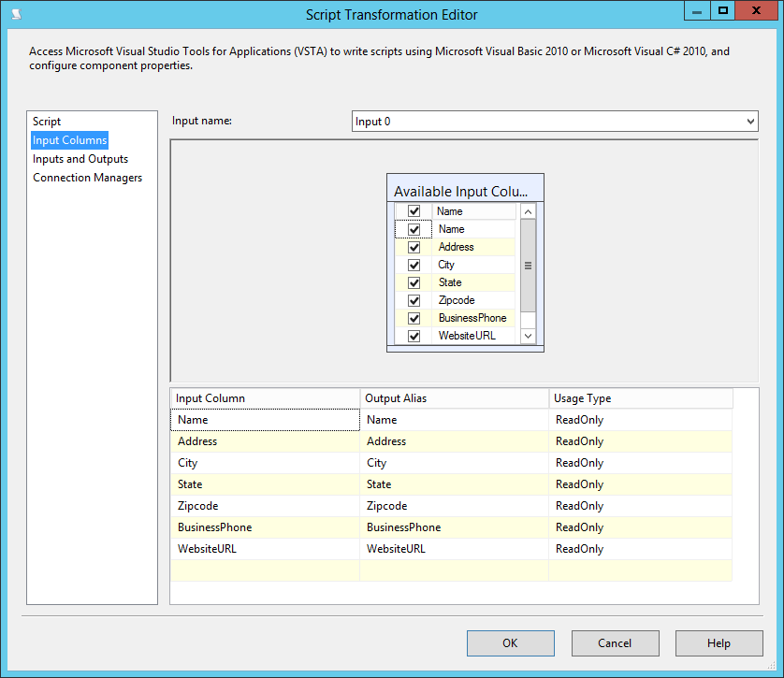
Task: Uncheck the WebsiteURL column checkbox
Action: point(414,335)
